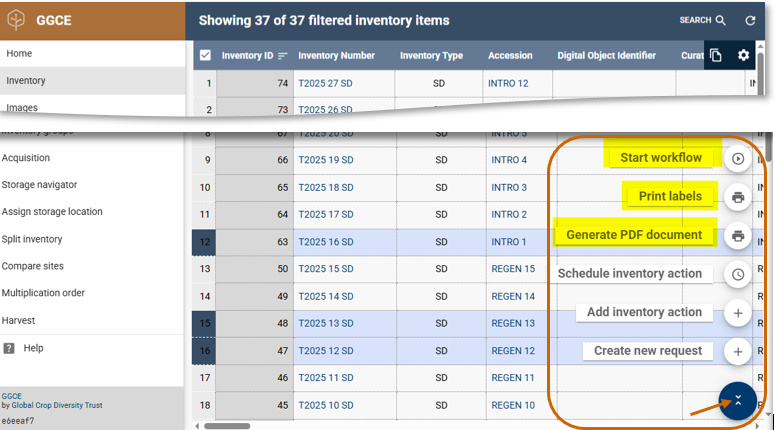Refresh the inventory list
This screenshot has width=775, height=430.
pos(750,20)
